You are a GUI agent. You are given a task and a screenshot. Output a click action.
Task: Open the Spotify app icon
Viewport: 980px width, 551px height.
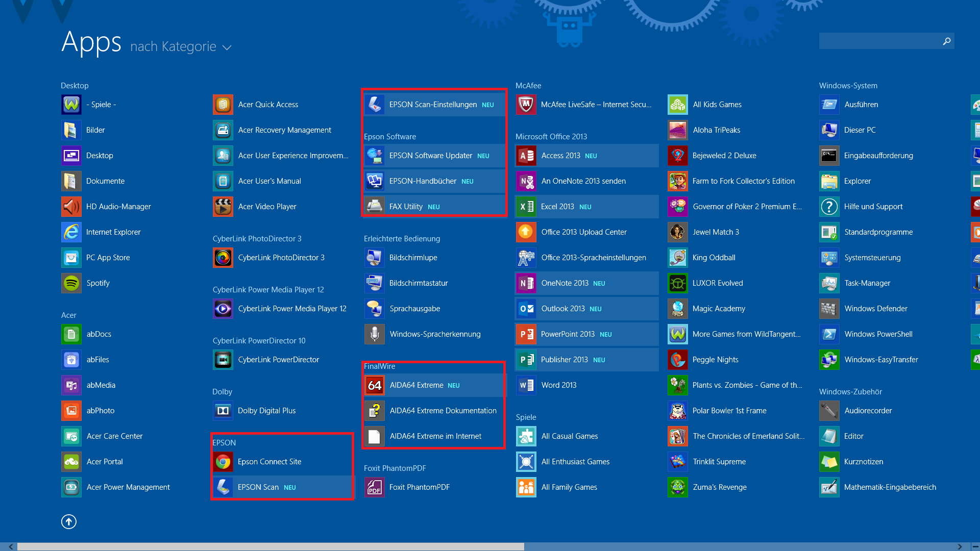(71, 283)
